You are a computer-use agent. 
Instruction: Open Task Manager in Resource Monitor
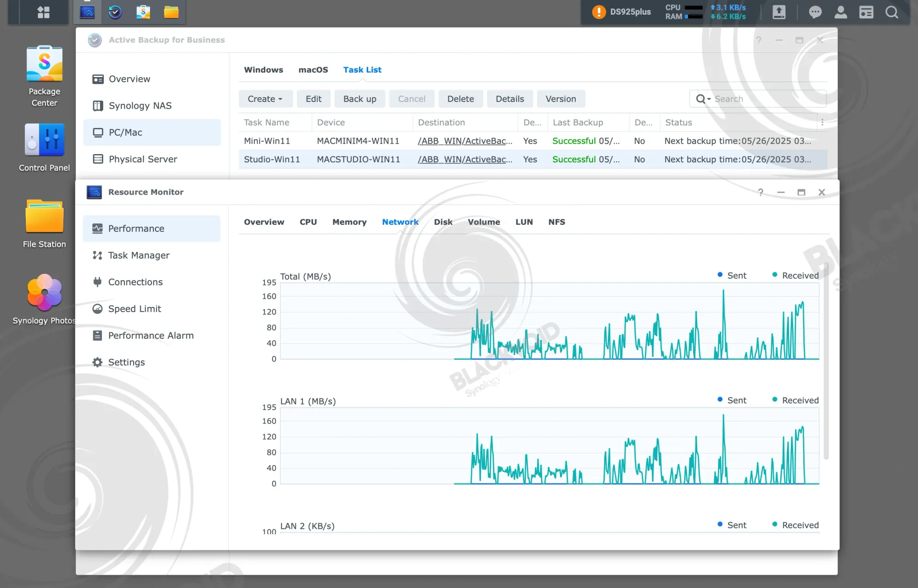pyautogui.click(x=151, y=255)
